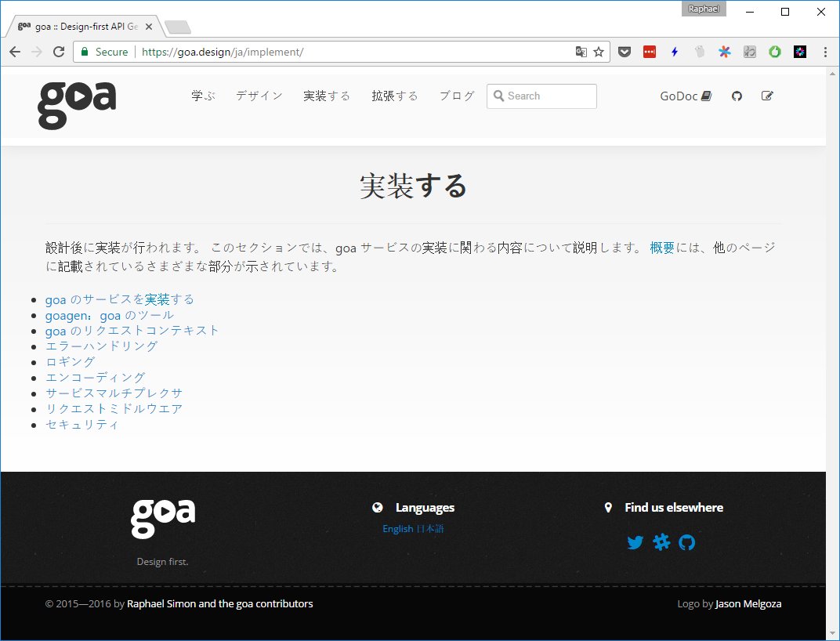Click the goa logo in the header
Screen dimensions: 840x641
77,106
